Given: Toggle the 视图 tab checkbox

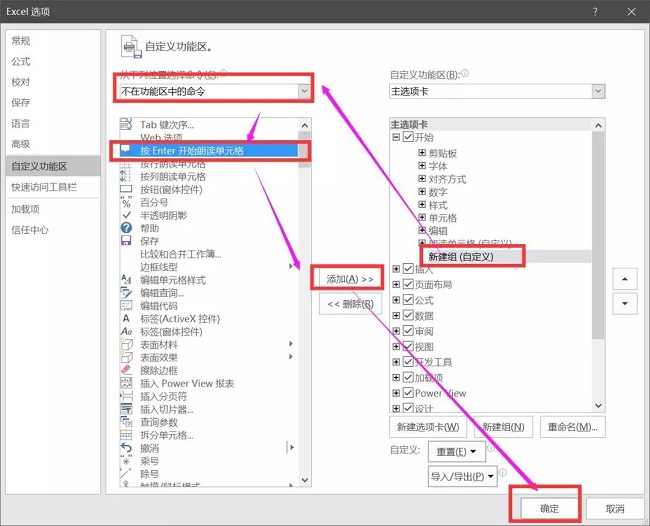Looking at the screenshot, I should [408, 346].
